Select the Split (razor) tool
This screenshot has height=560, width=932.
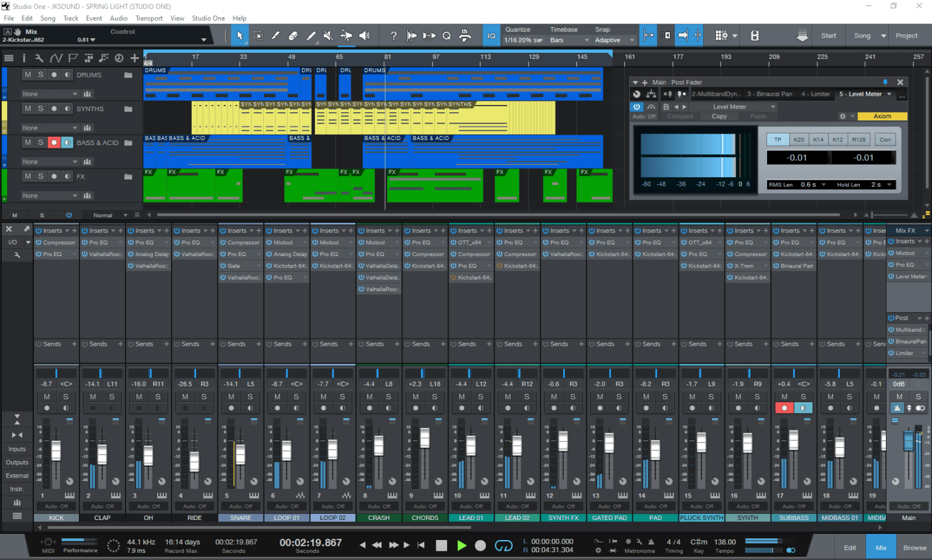click(x=275, y=36)
